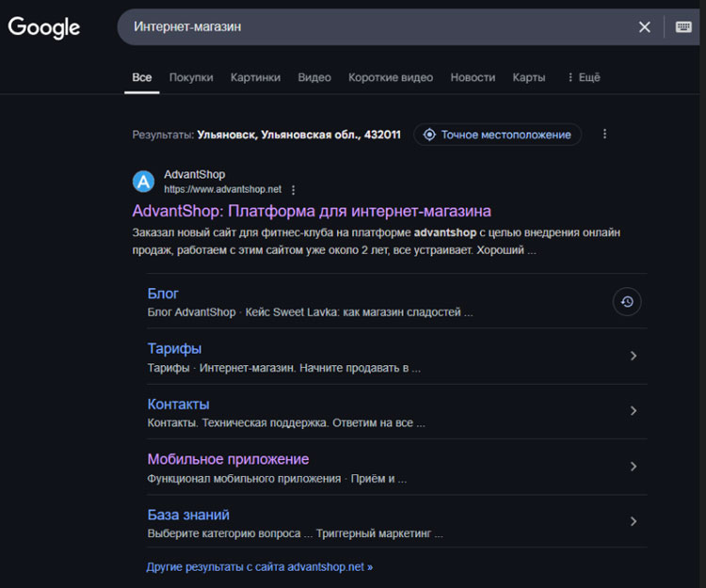Open the Ещё more tabs dropdown
The height and width of the screenshot is (588, 706).
tap(584, 77)
